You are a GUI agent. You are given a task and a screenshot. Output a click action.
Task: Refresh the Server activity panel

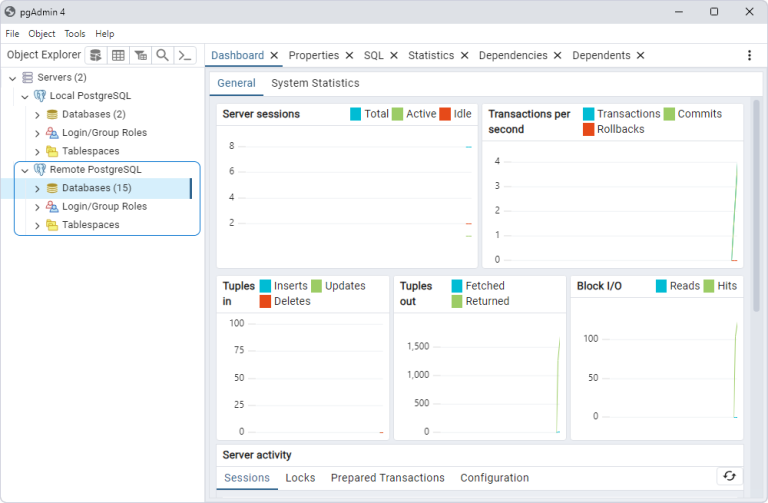(729, 476)
